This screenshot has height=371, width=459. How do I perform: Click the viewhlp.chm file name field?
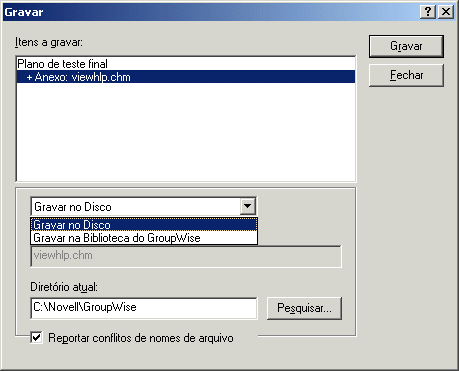pyautogui.click(x=186, y=256)
